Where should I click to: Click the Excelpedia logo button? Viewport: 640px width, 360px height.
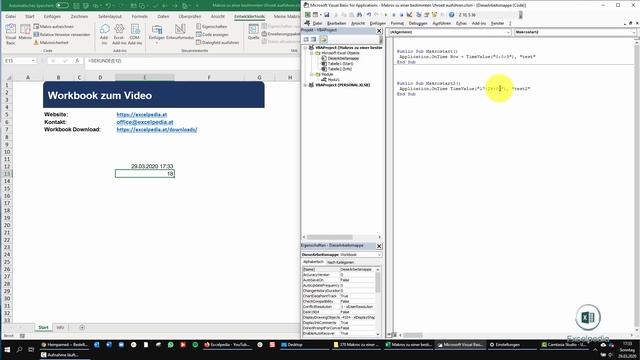588,317
